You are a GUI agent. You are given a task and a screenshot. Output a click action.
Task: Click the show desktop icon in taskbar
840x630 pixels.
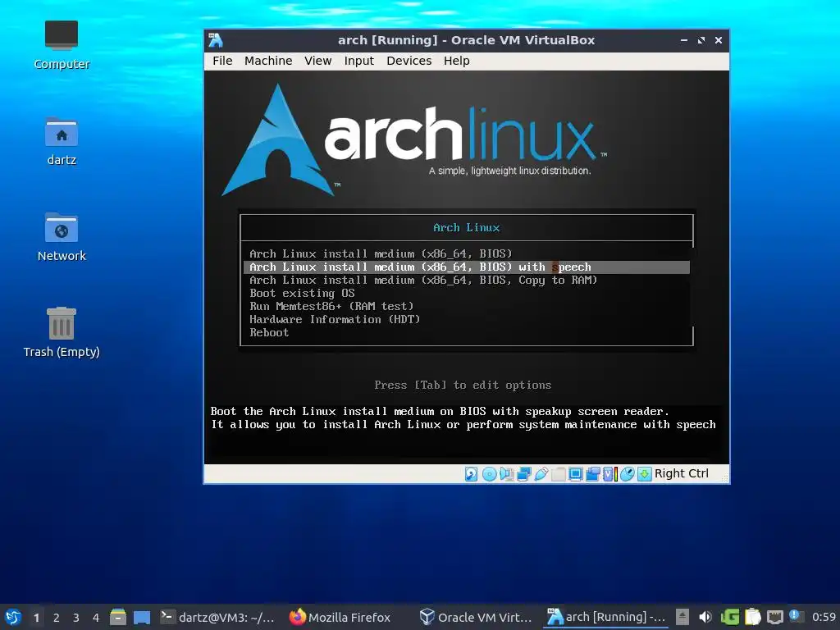point(142,617)
